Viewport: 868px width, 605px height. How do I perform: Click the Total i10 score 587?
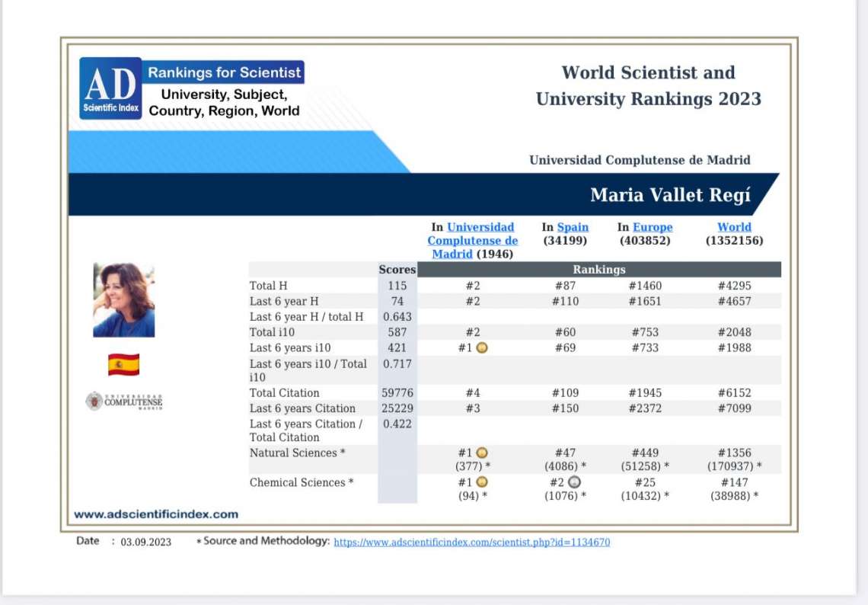397,332
